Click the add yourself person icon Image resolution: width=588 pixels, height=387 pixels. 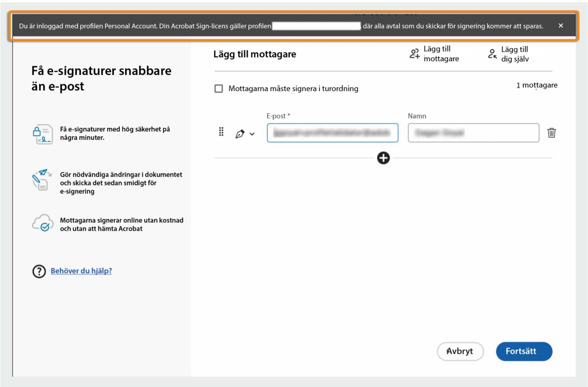tap(492, 54)
